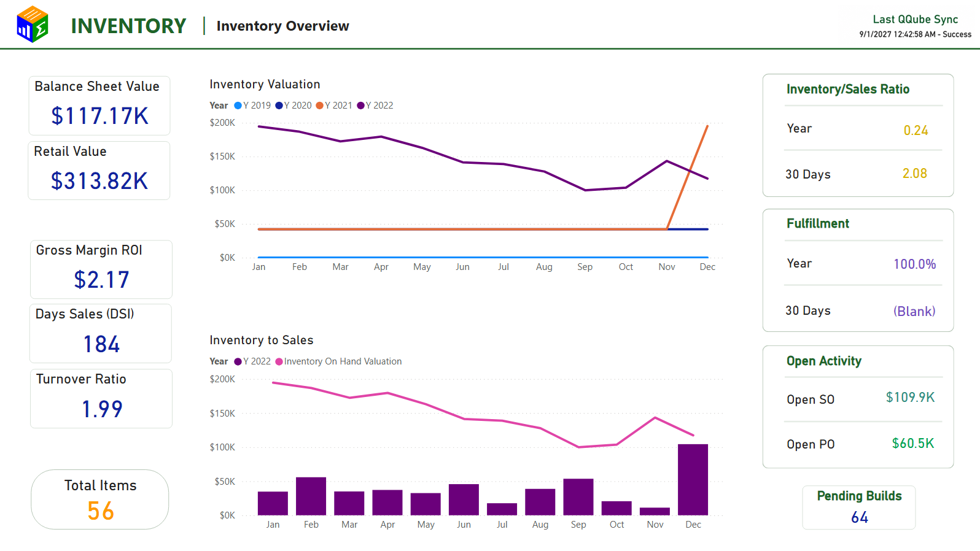980x551 pixels.
Task: Click the Fulfillment card heading
Action: (818, 223)
